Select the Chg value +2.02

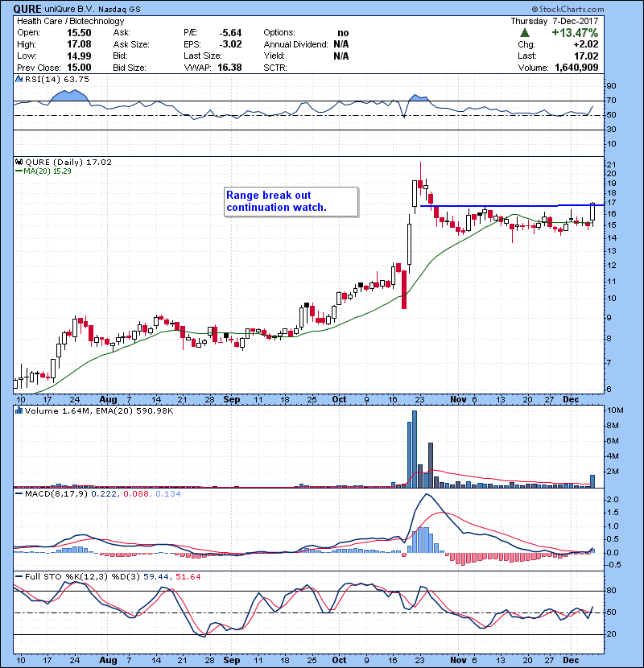point(586,44)
